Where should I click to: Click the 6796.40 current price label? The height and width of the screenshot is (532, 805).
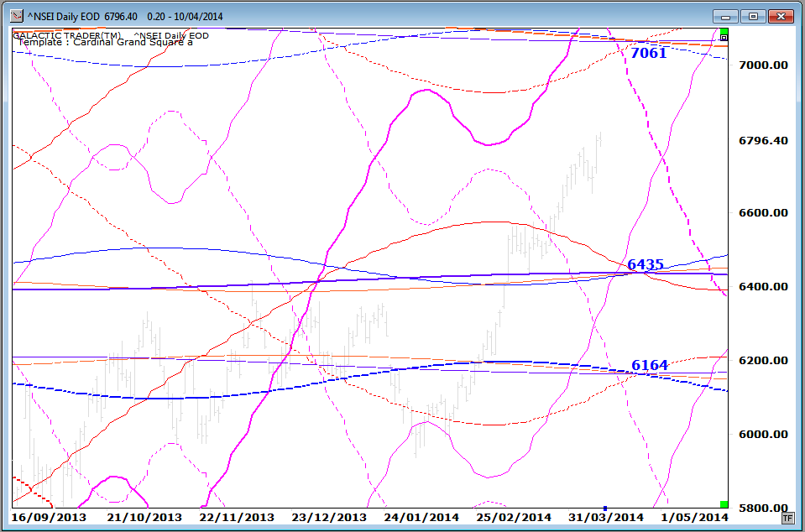(x=763, y=141)
